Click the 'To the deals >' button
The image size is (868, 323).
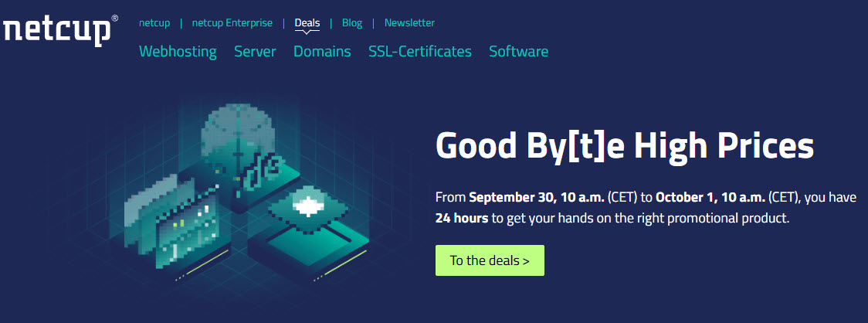pos(490,260)
